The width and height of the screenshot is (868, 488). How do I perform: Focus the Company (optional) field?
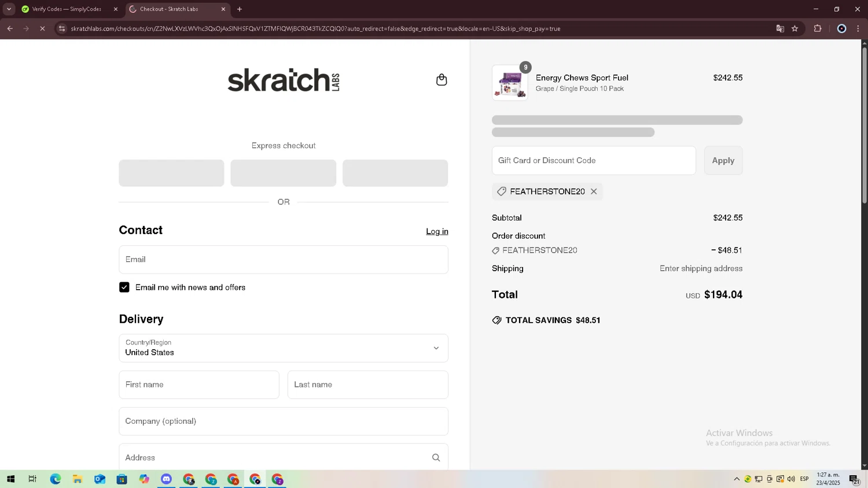(284, 421)
